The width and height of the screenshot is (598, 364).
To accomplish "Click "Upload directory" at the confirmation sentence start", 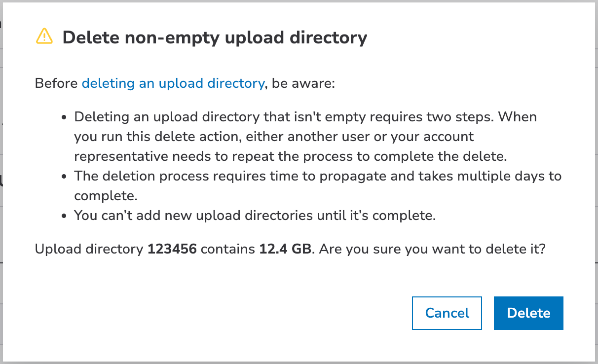I will click(89, 249).
